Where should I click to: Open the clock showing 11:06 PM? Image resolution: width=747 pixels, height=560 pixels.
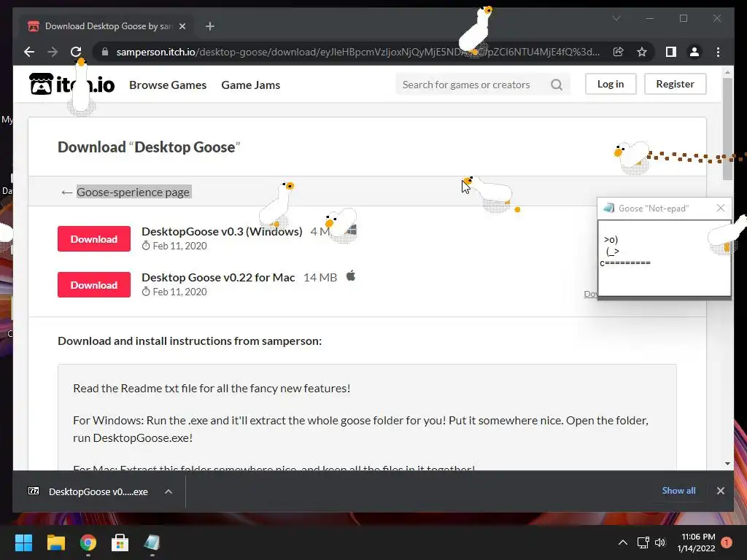[696, 542]
